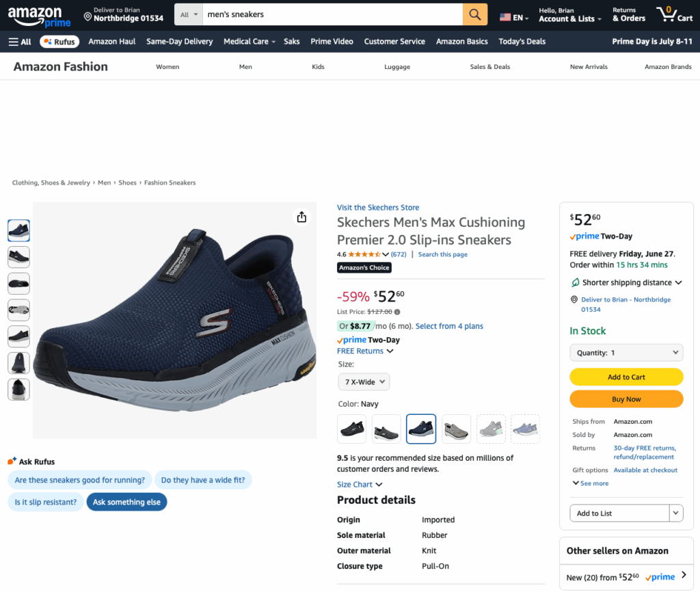Expand See more seller details
Image resolution: width=700 pixels, height=592 pixels.
tap(591, 483)
